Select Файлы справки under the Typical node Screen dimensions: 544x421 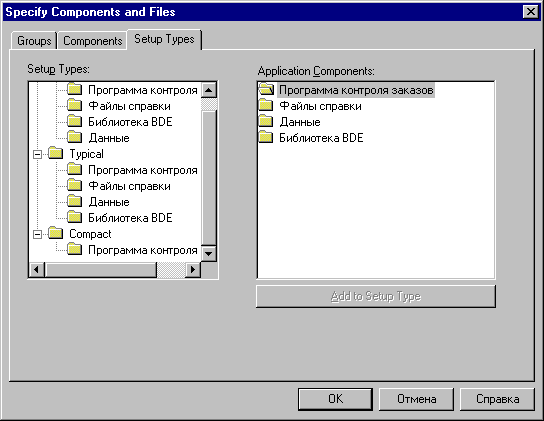[129, 186]
